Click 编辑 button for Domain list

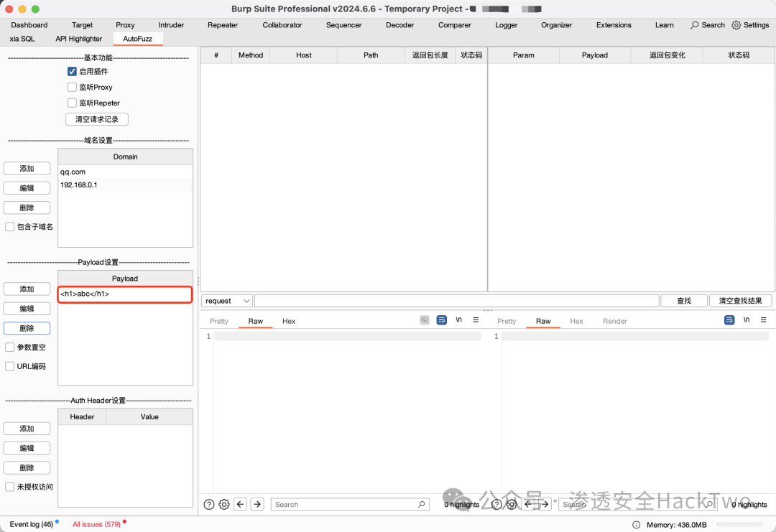click(27, 188)
